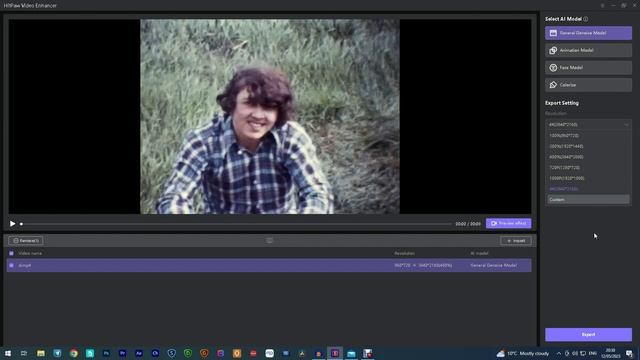Select the Custom resolution option

pyautogui.click(x=588, y=200)
